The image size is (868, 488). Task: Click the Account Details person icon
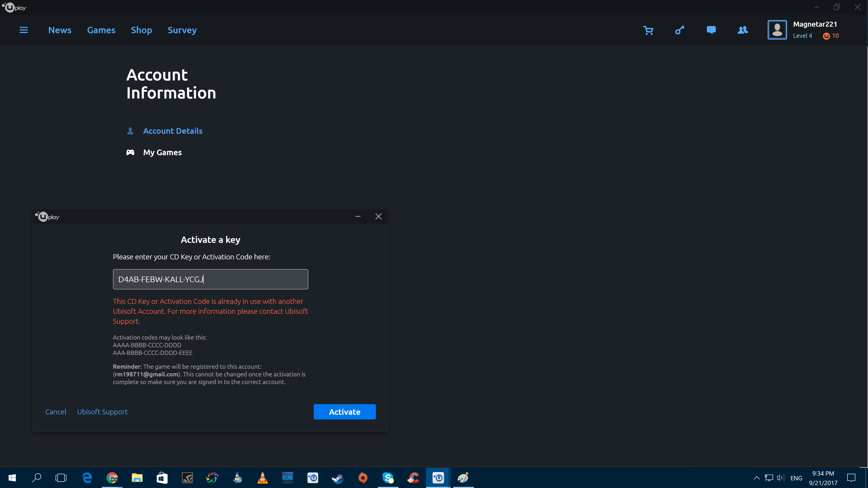click(x=130, y=131)
